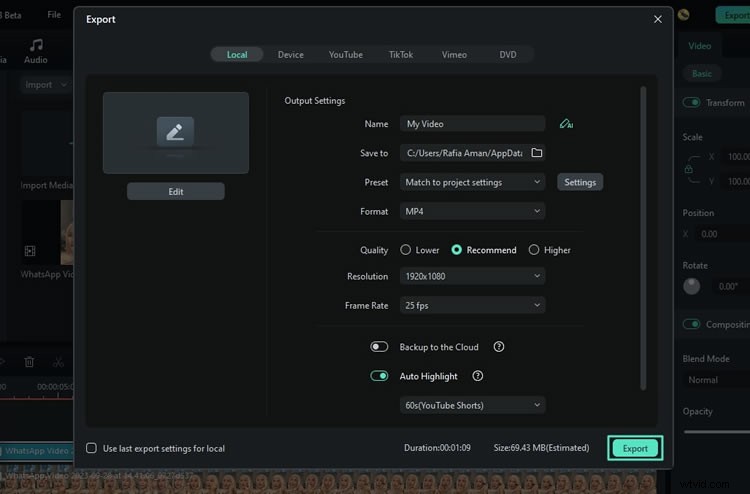Click the trash delete icon in timeline toolbar
The image size is (750, 494).
[29, 362]
